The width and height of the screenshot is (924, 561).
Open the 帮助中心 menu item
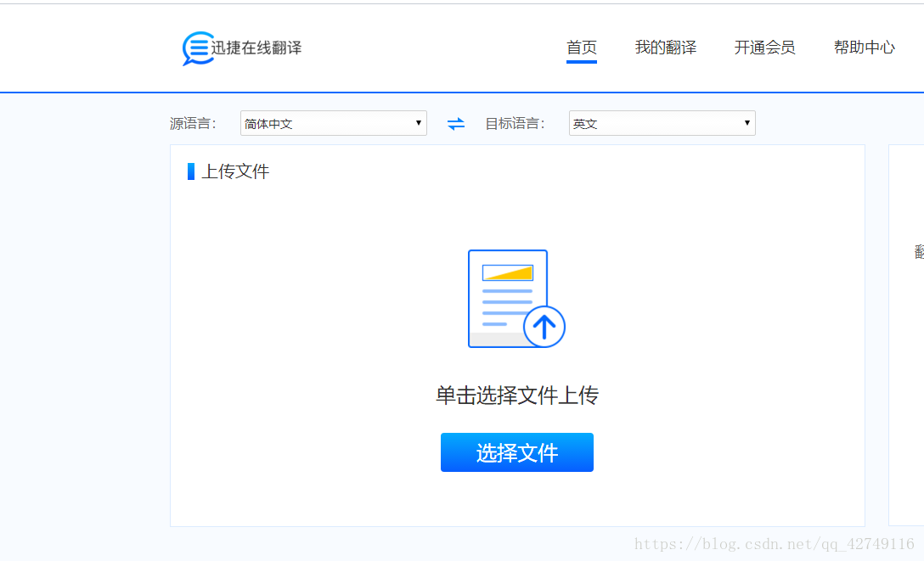(864, 48)
